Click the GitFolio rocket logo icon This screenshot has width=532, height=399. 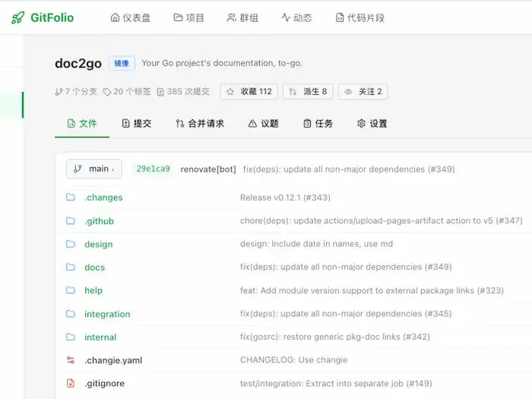click(18, 17)
